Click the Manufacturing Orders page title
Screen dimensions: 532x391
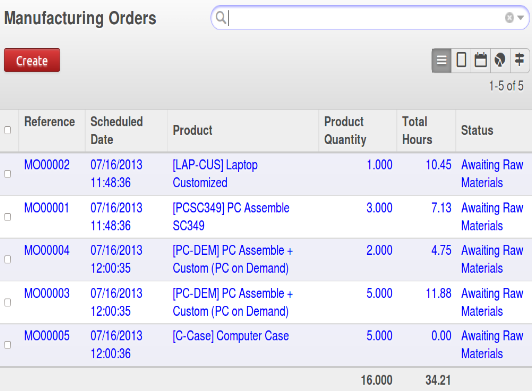(x=80, y=18)
